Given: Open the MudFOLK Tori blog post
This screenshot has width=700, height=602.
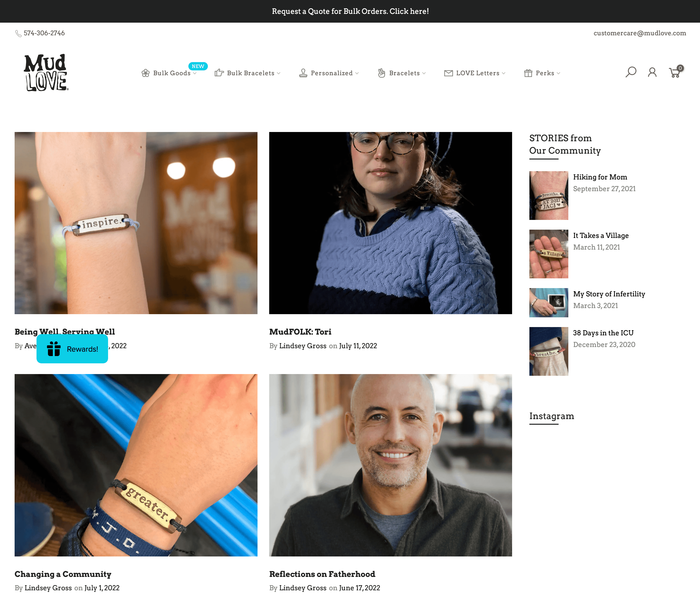Looking at the screenshot, I should pyautogui.click(x=300, y=332).
